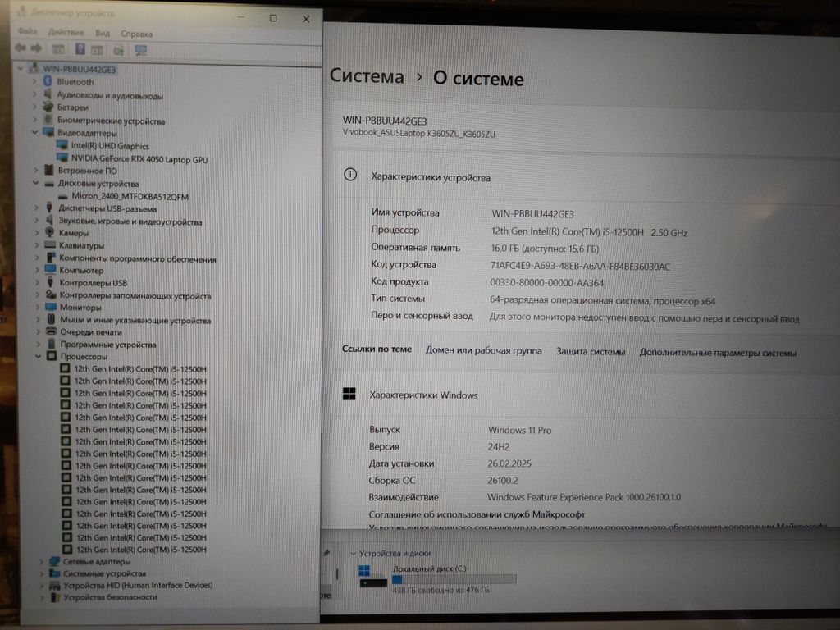Select Intel(R) UHD Graphics adapter

[x=110, y=146]
